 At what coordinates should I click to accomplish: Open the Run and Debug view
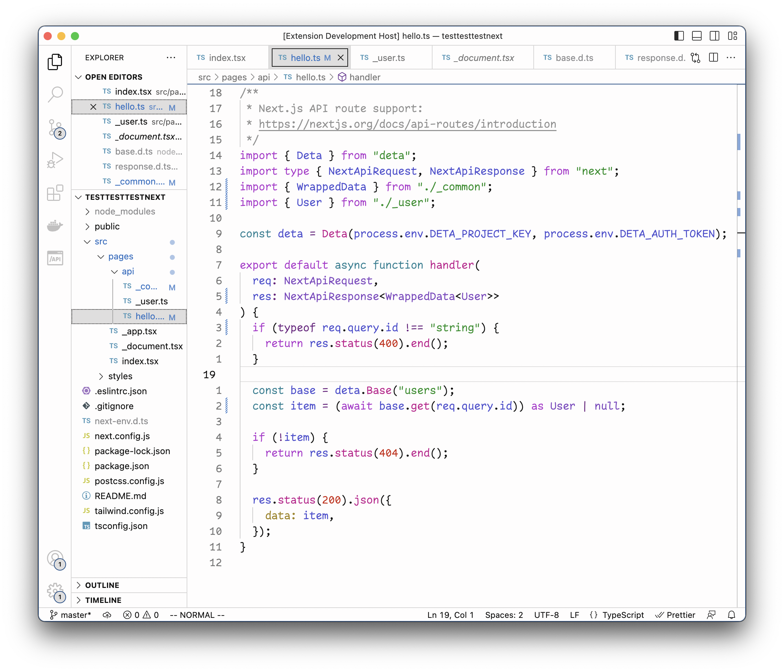[55, 160]
